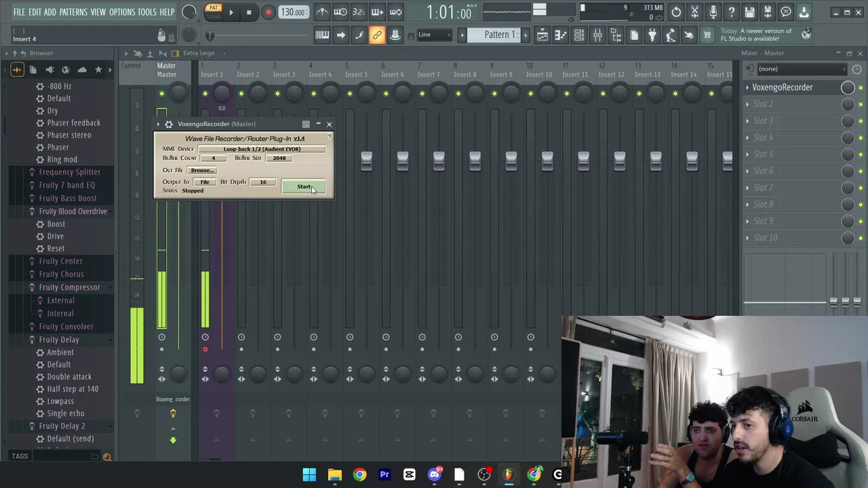The width and height of the screenshot is (868, 488).
Task: Select Fruity Chorus in browser
Action: pyautogui.click(x=61, y=274)
